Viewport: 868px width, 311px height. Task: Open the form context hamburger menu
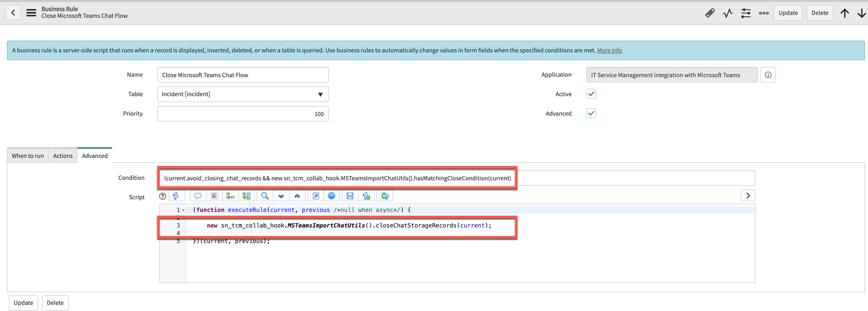click(31, 12)
